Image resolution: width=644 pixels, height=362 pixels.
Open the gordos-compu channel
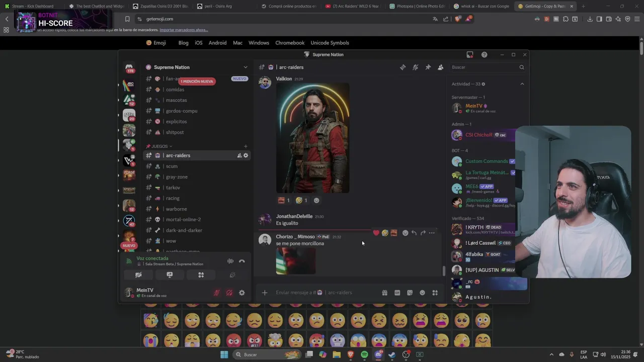(x=196, y=111)
